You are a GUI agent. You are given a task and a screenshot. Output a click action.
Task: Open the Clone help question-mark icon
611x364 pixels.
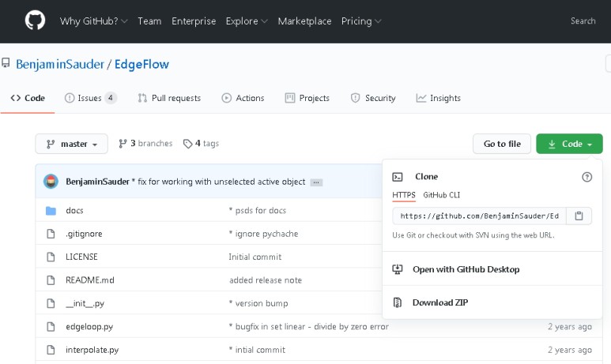click(x=586, y=177)
